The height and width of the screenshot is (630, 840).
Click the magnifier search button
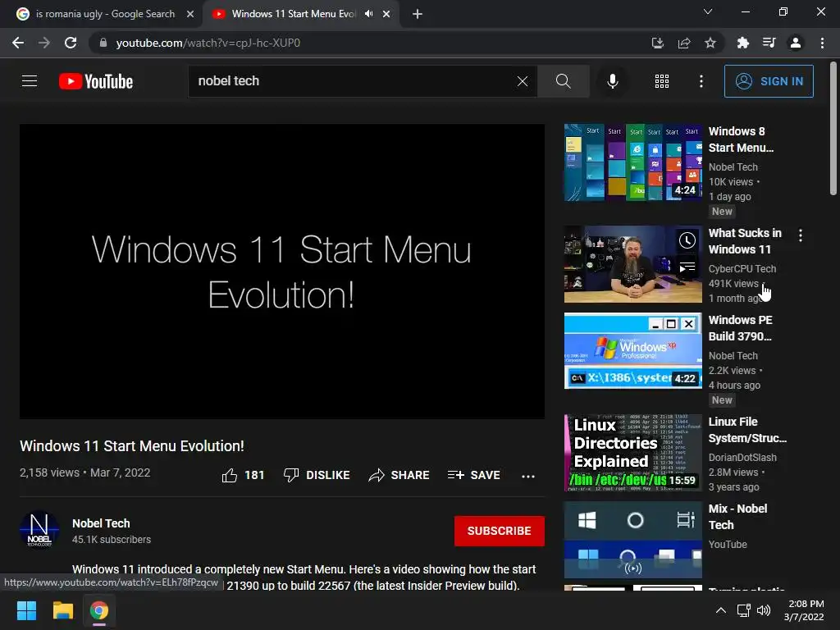(x=563, y=81)
